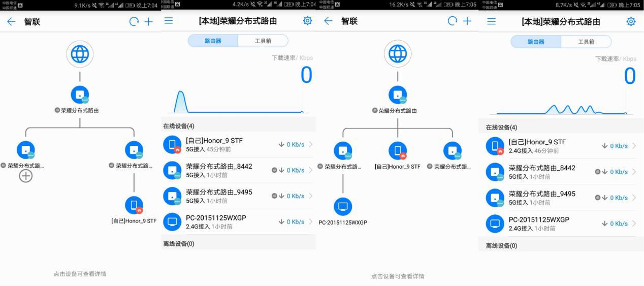Select child router node above PC-20151125WXGP monitor

click(x=343, y=151)
